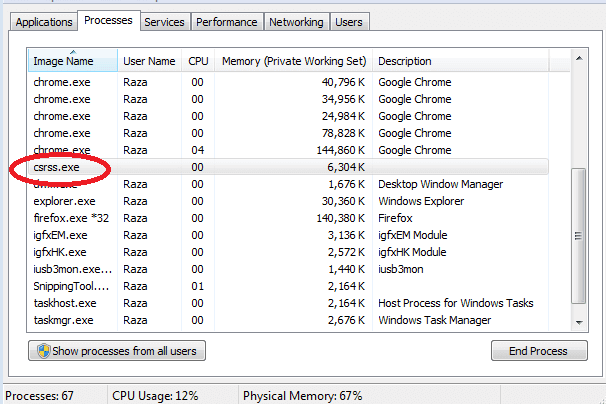Select the csrss.exe process row
Viewport: 606px width, 404px height.
(x=56, y=167)
